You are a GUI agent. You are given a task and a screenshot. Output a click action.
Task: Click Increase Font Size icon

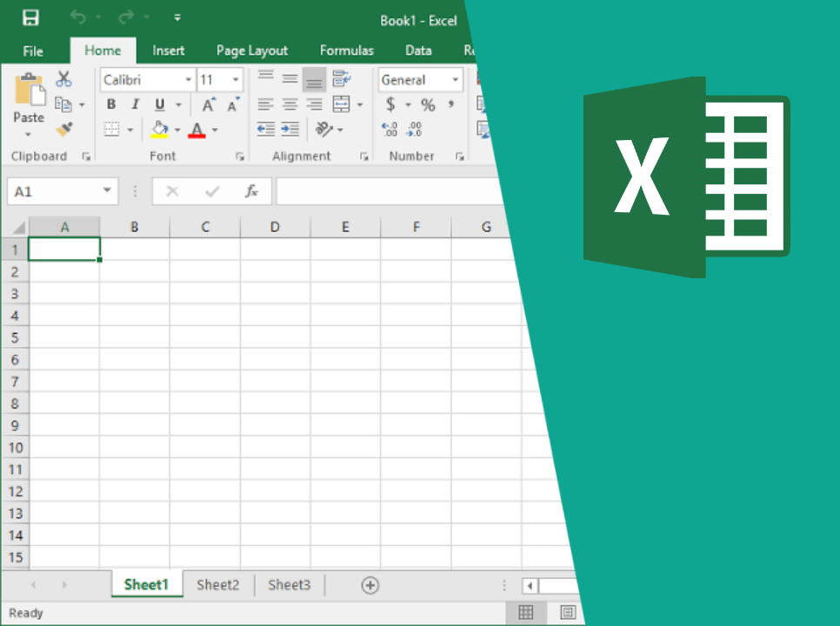coord(208,105)
